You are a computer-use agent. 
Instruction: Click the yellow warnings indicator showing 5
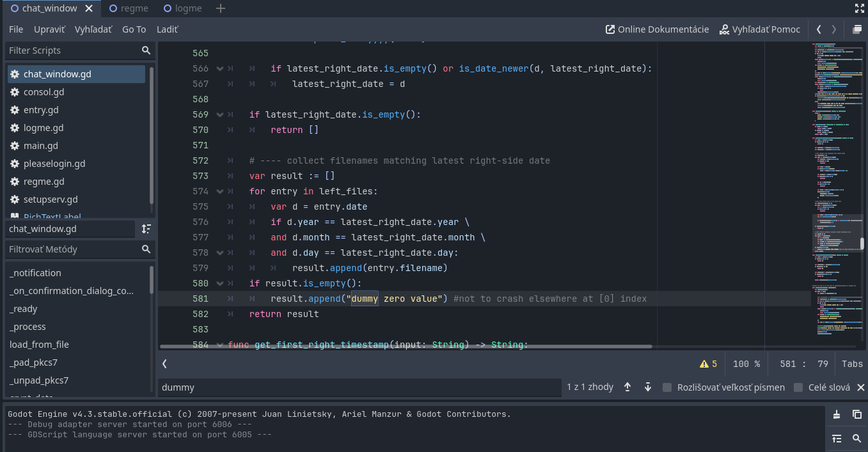pyautogui.click(x=707, y=363)
